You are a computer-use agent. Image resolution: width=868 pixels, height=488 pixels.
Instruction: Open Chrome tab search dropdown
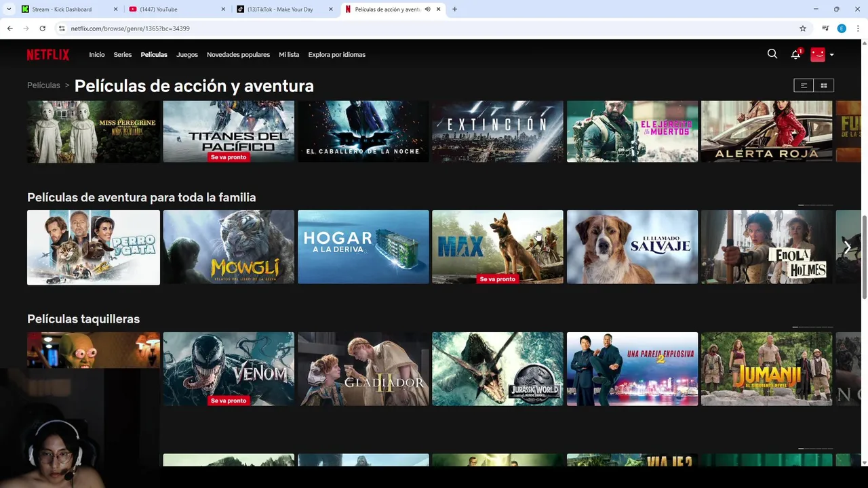(9, 9)
